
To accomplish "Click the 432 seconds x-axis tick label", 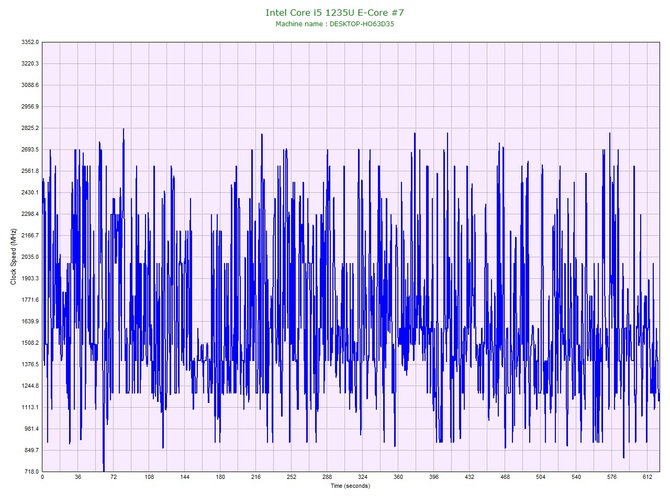I will click(469, 477).
